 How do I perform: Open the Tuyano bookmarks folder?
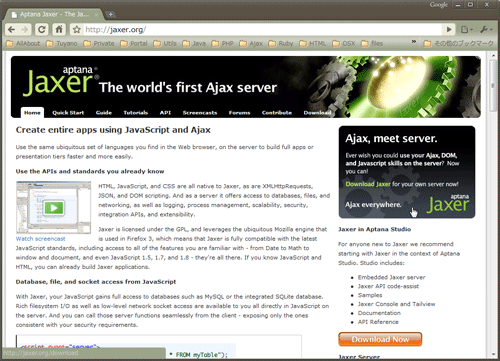pyautogui.click(x=62, y=44)
